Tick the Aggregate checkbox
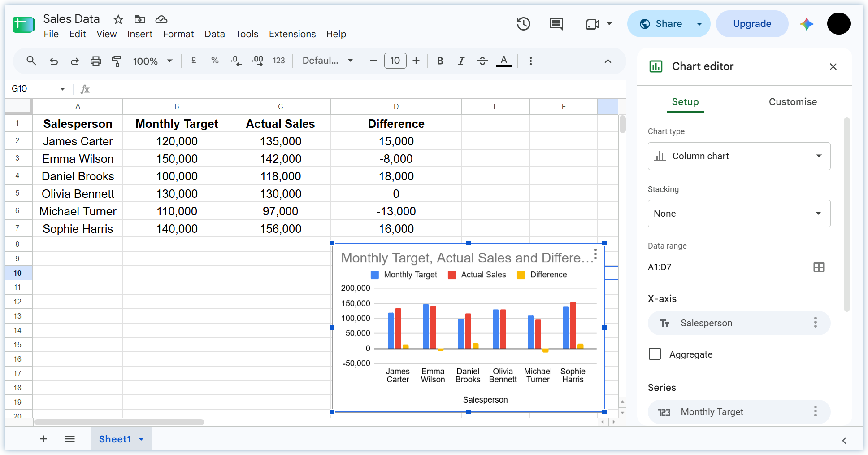 [655, 354]
